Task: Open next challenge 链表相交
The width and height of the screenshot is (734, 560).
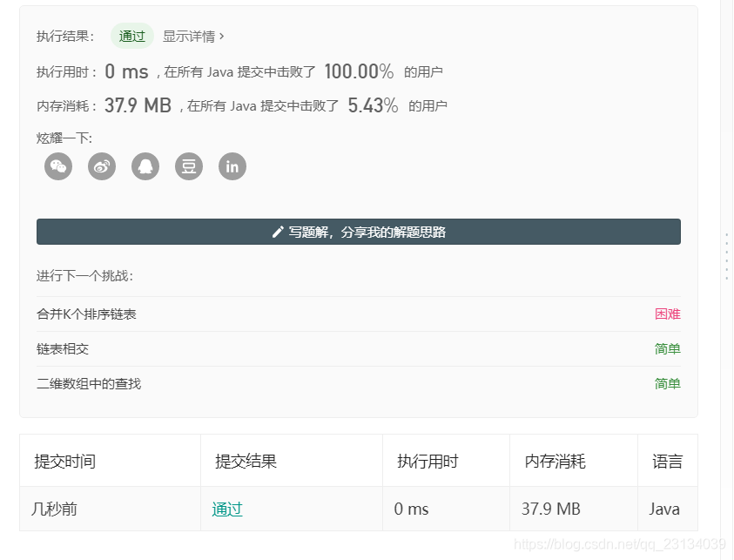Action: point(63,349)
